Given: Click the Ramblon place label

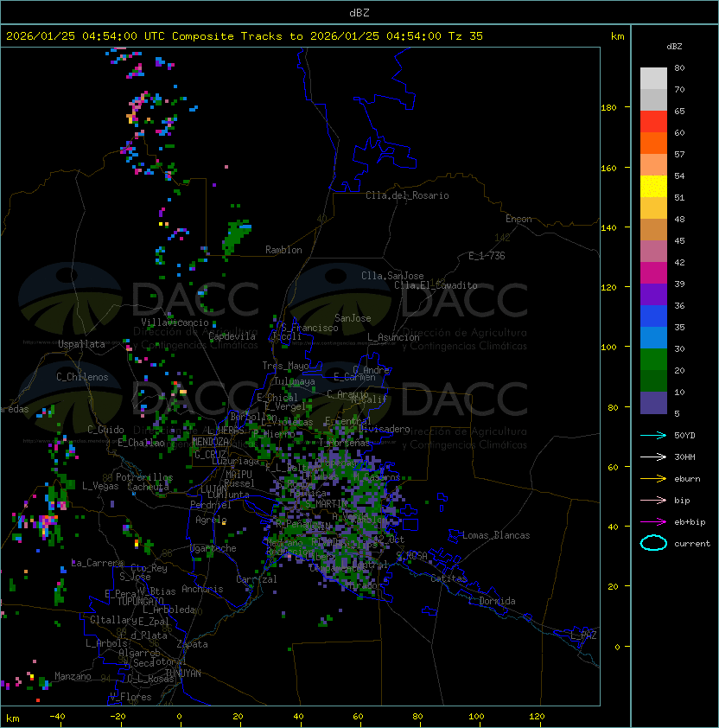Looking at the screenshot, I should (283, 250).
